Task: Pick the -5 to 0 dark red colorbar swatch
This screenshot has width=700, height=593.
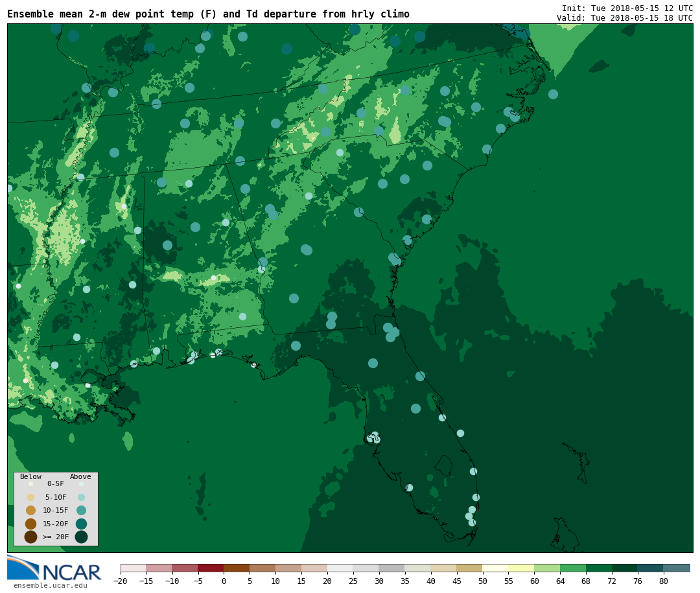Action: pyautogui.click(x=211, y=568)
